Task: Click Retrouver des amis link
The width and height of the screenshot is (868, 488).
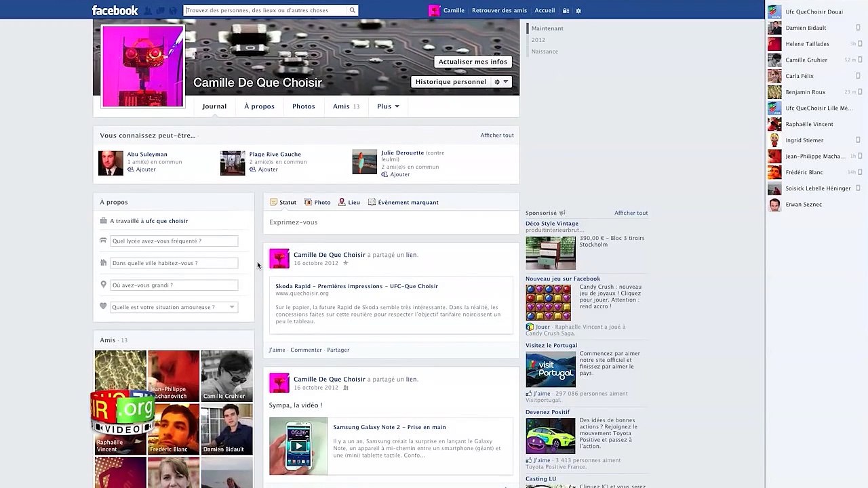Action: [499, 11]
